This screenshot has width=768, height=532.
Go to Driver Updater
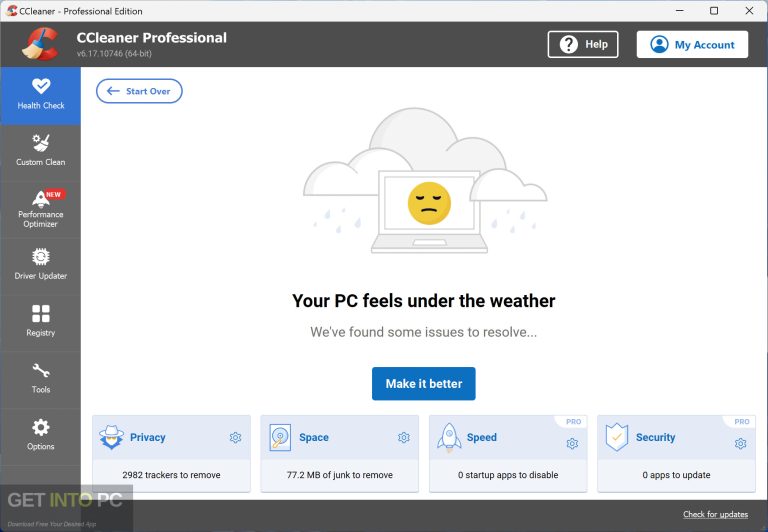(x=41, y=266)
